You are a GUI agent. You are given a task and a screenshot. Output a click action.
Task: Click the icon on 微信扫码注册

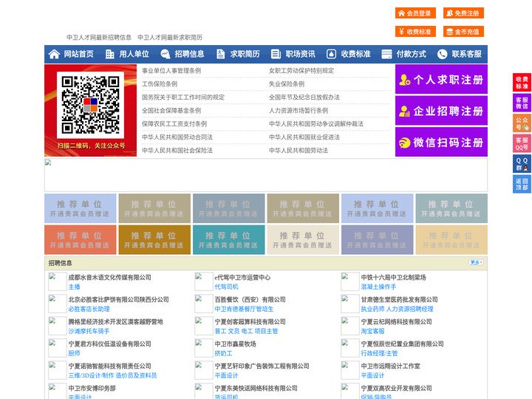pos(404,143)
